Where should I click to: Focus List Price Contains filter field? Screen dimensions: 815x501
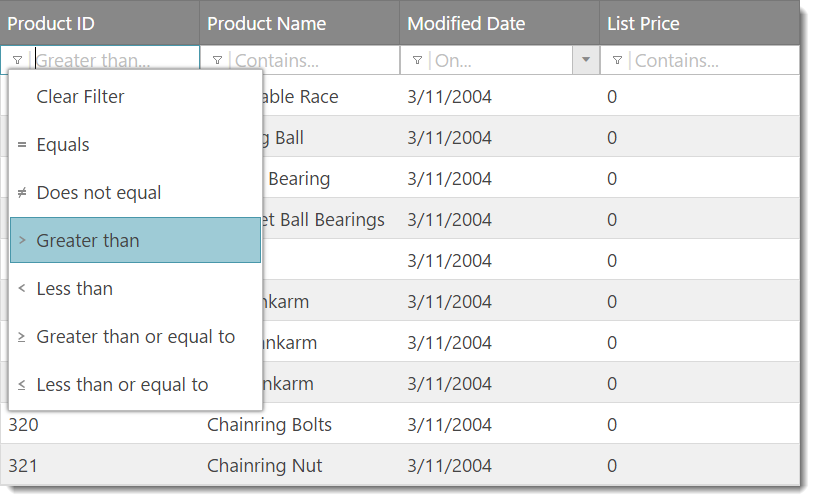click(715, 61)
